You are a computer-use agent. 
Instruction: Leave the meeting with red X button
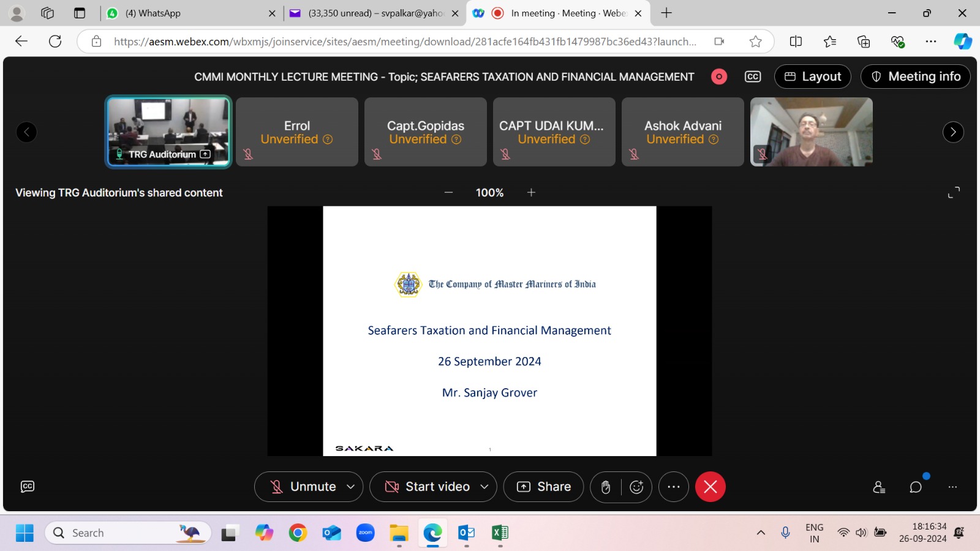coord(710,487)
